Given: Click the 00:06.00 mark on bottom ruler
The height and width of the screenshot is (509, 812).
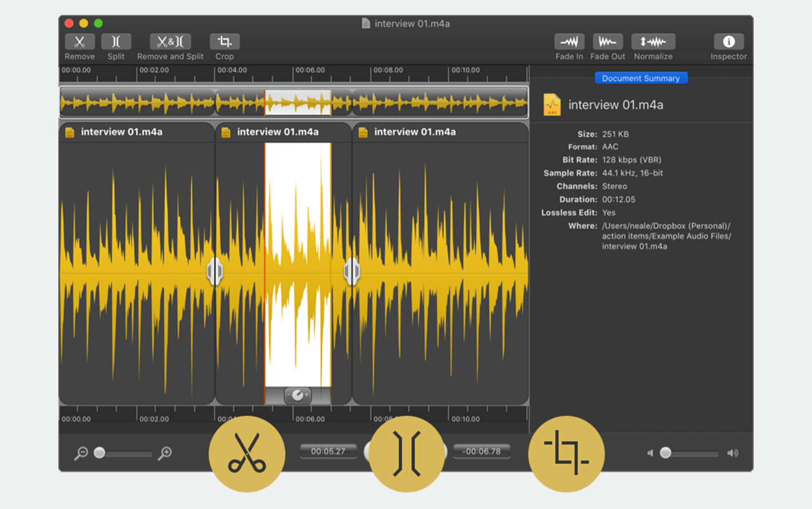Looking at the screenshot, I should click(310, 419).
